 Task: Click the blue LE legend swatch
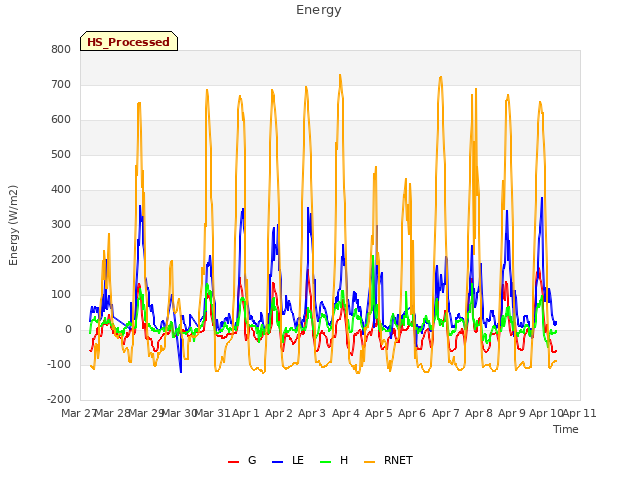(277, 461)
